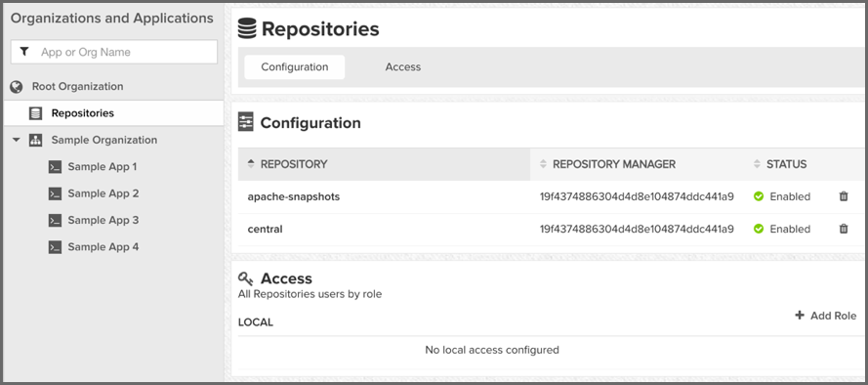
Task: Click green Enabled check for central
Action: [x=759, y=229]
